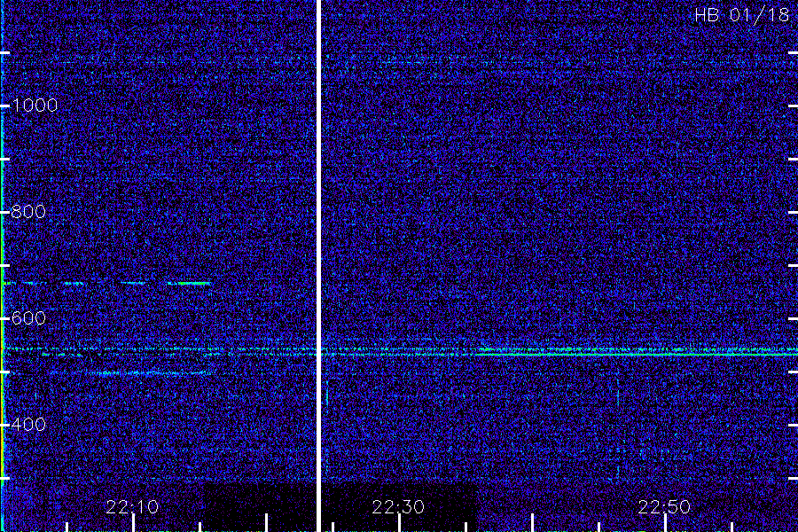This screenshot has height=532, width=798.
Task: Click the HB 01/18 header text
Action: (742, 15)
